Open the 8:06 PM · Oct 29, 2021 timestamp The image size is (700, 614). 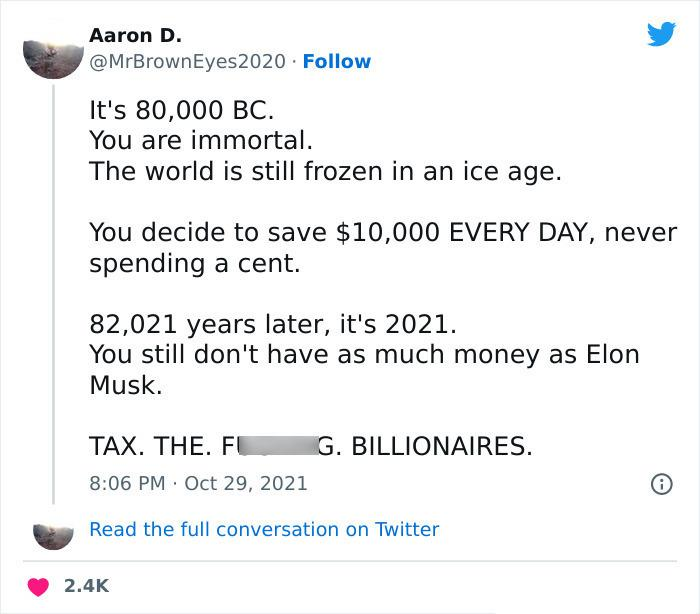pyautogui.click(x=198, y=484)
